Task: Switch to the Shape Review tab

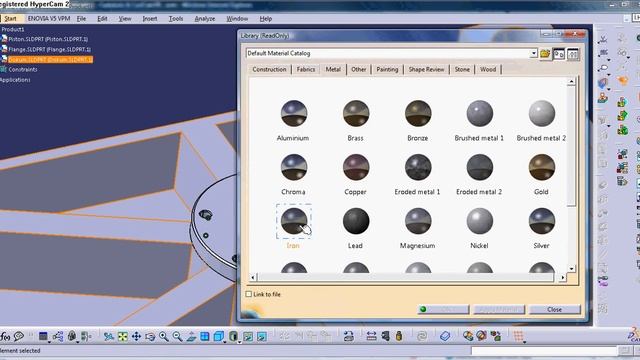Action: [426, 69]
